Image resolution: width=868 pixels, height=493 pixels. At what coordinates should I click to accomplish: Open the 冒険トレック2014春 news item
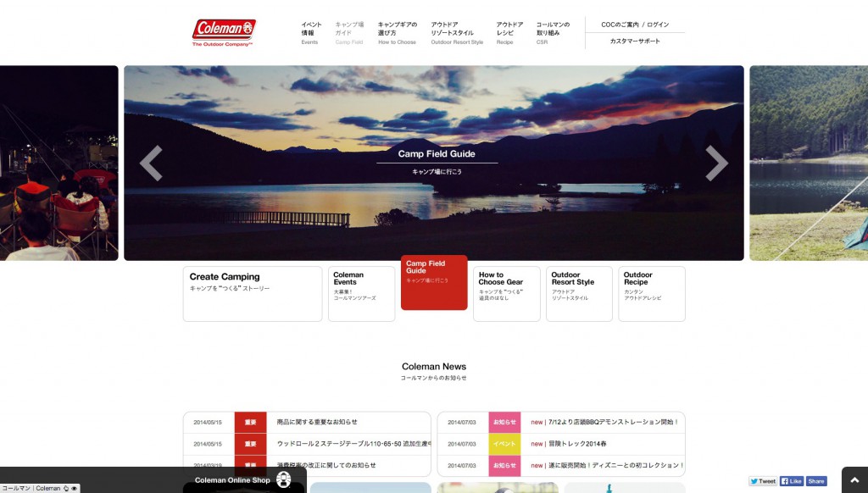coord(561,444)
